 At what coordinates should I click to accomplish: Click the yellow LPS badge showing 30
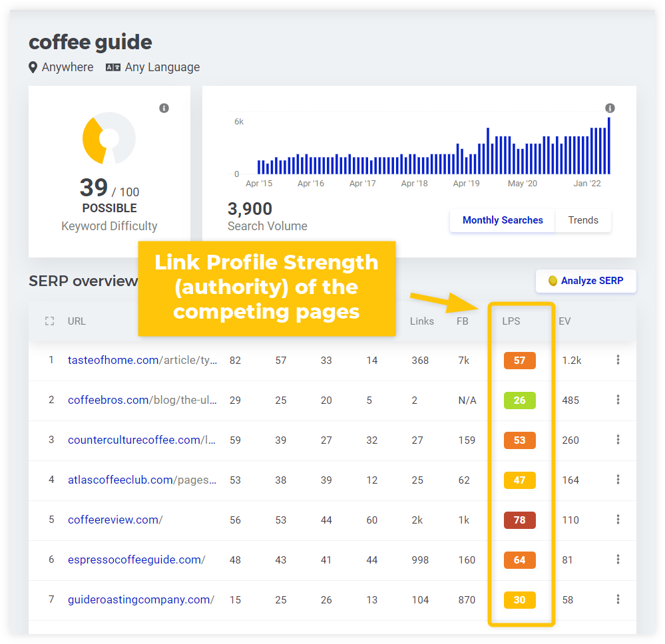coord(519,599)
